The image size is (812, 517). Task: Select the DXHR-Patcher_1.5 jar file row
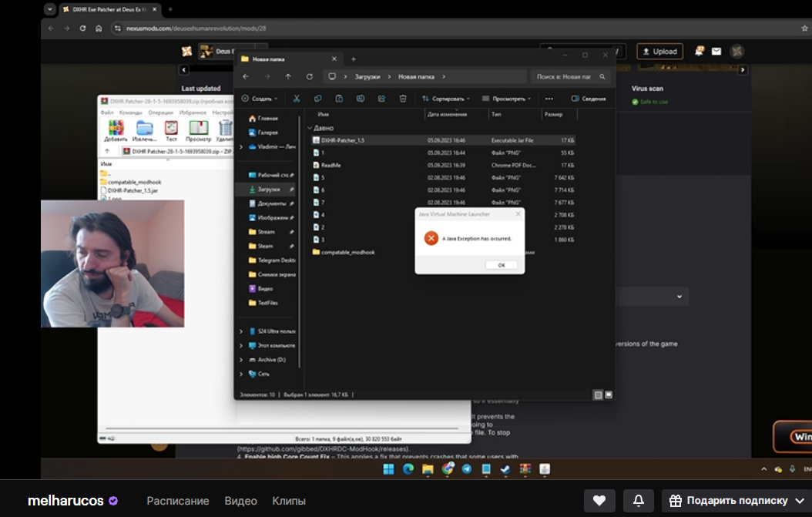(344, 140)
